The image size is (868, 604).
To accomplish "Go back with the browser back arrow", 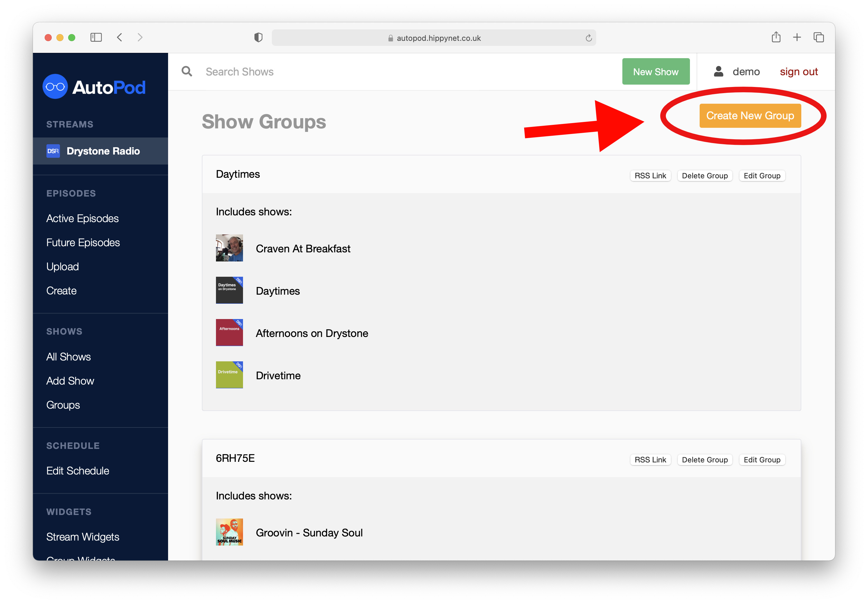I will click(120, 37).
